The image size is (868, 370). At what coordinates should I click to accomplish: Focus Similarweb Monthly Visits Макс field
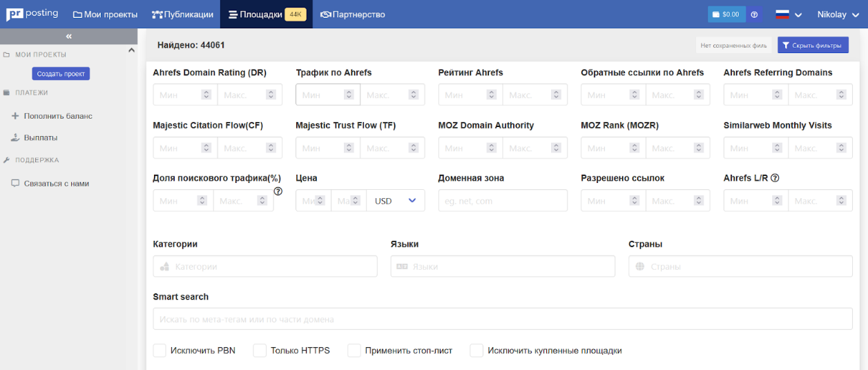820,148
